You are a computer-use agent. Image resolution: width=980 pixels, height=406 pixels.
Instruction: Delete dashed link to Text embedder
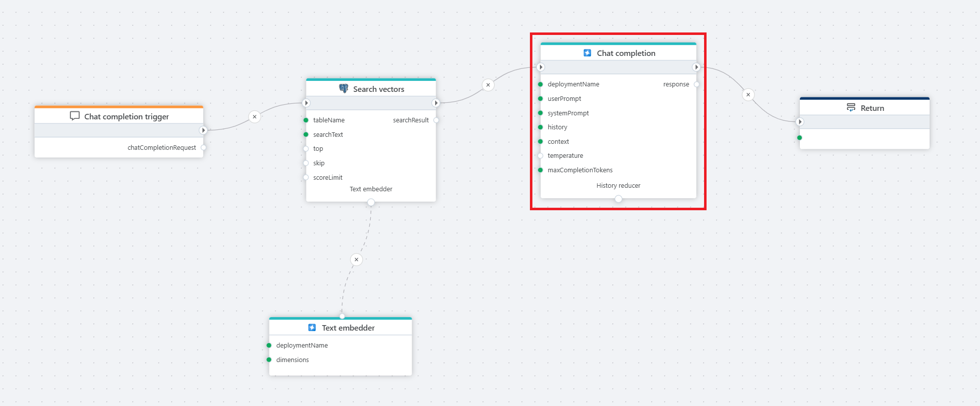pyautogui.click(x=356, y=260)
